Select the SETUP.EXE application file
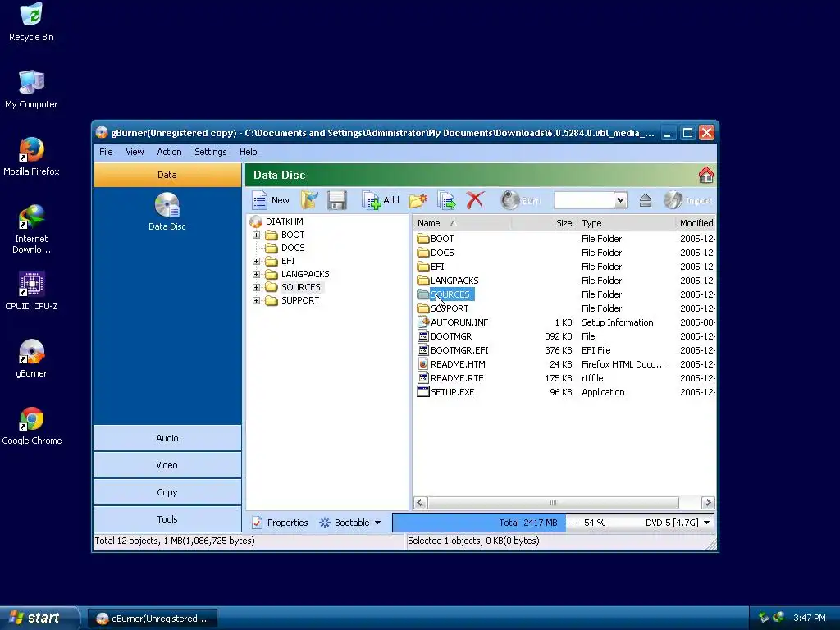 pos(452,391)
